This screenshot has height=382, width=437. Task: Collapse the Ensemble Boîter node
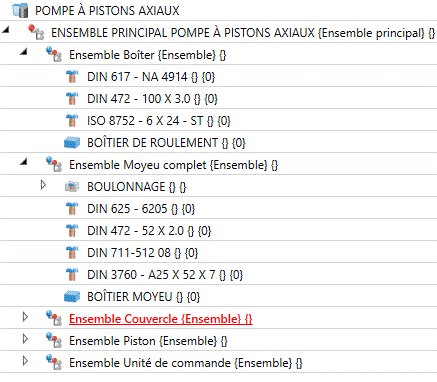(23, 52)
